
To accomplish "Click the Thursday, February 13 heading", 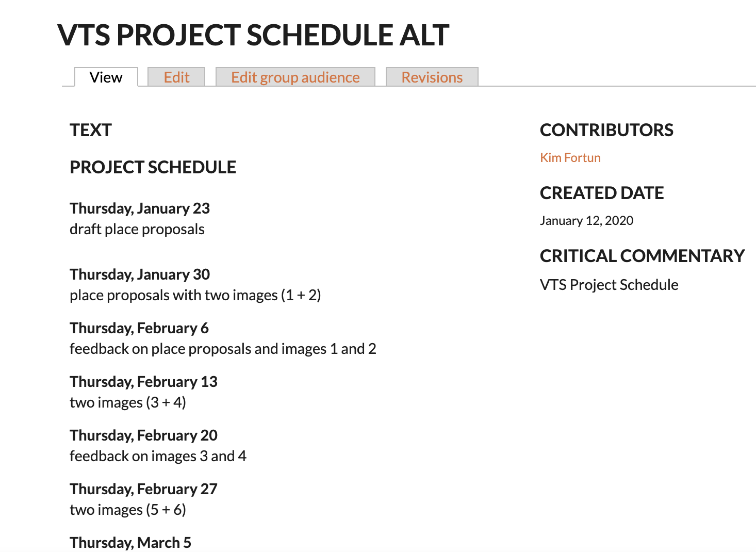I will pyautogui.click(x=144, y=382).
